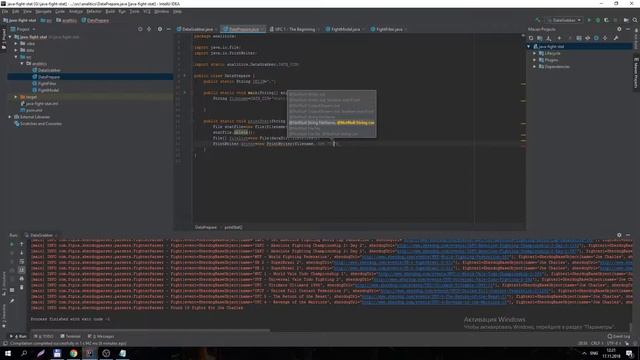Toggle skip tests mode in Maven toolbar
This screenshot has height=360, width=640.
click(x=596, y=38)
